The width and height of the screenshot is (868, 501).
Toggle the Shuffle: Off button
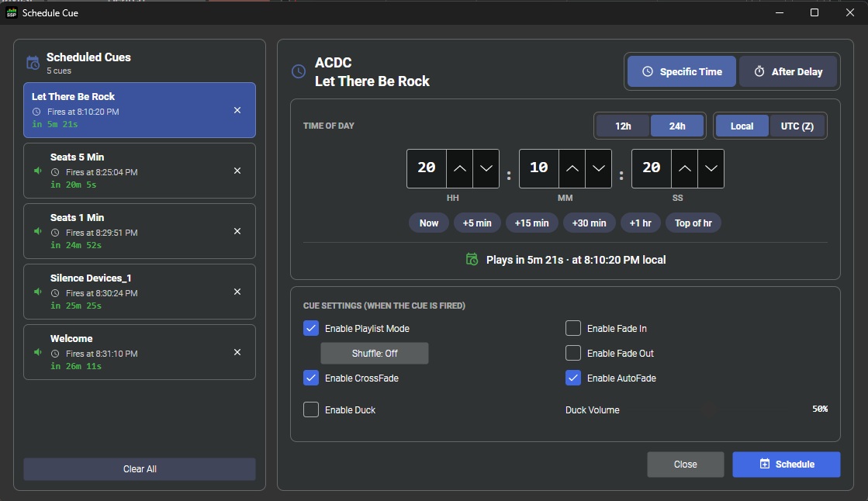(x=375, y=353)
